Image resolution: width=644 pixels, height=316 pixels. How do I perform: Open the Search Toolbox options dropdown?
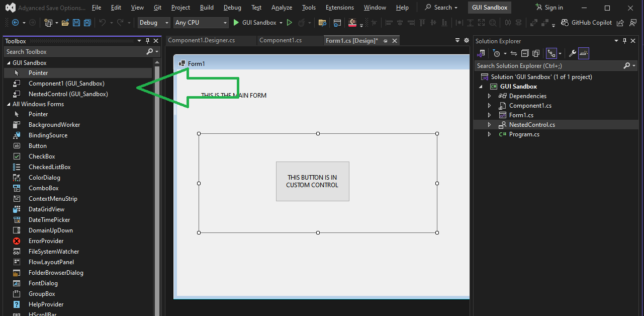157,52
